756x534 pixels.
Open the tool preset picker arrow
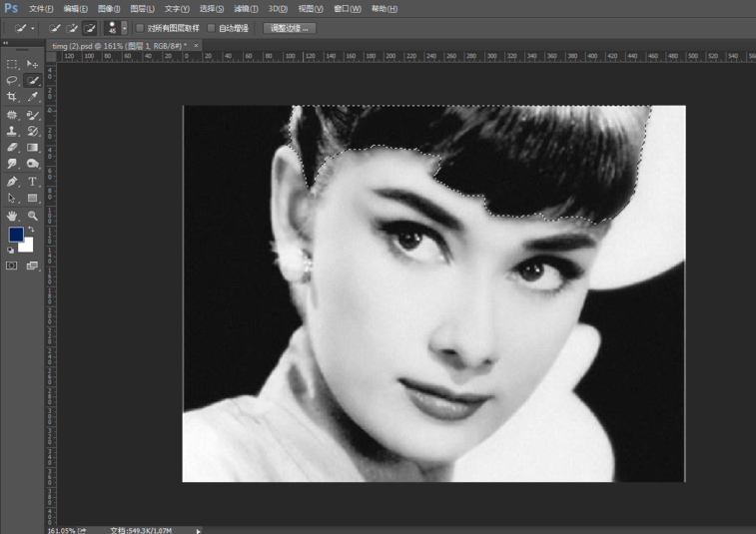pyautogui.click(x=33, y=28)
